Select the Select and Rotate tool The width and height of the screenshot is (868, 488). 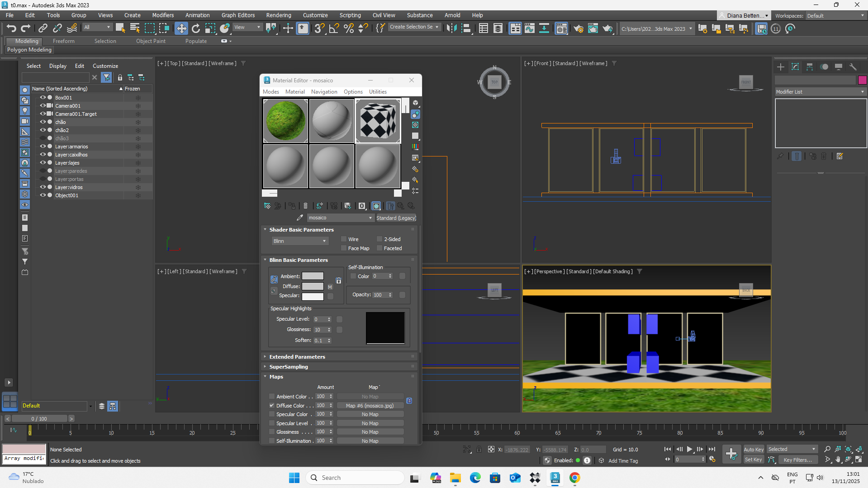[x=195, y=28]
